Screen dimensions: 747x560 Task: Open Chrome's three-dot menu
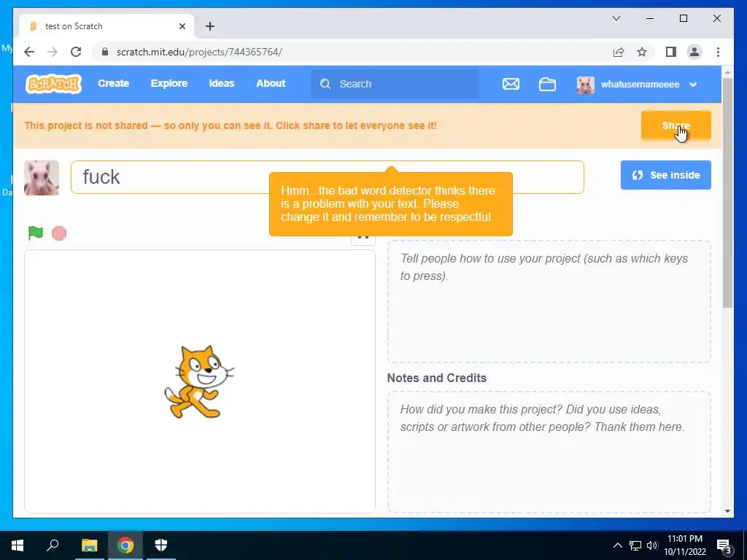tap(718, 52)
